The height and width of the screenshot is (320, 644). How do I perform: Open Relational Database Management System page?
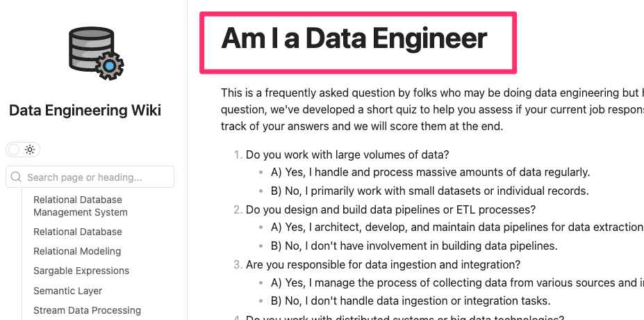tap(81, 206)
